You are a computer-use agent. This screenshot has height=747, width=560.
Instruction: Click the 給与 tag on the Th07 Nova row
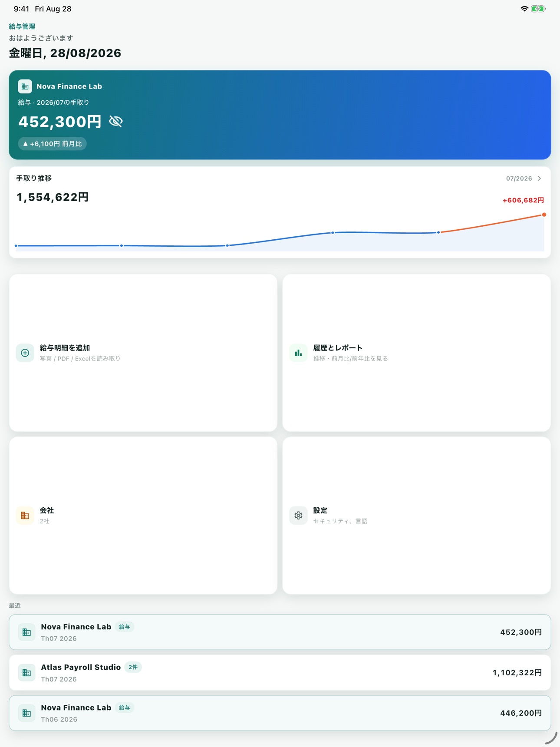pos(125,627)
